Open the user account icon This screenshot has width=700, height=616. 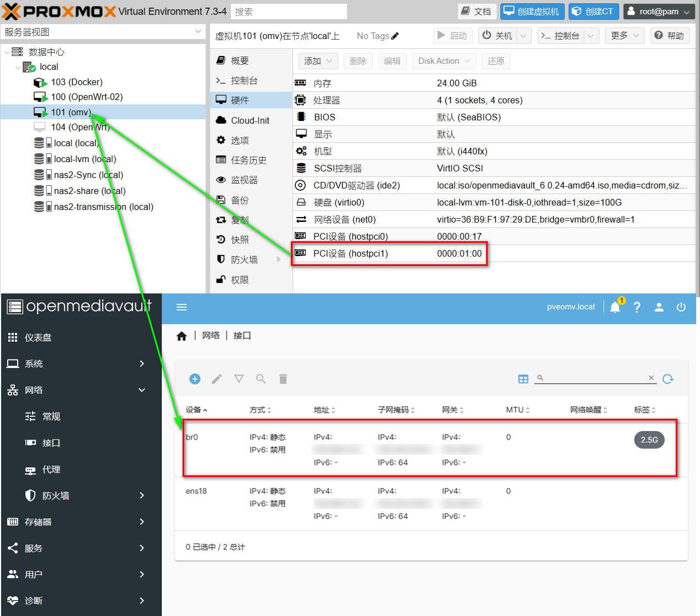point(659,307)
